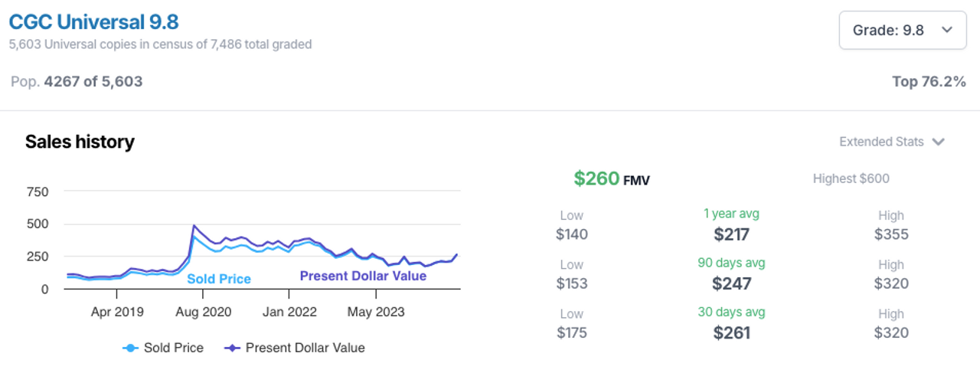Image resolution: width=980 pixels, height=373 pixels.
Task: Toggle Sold Price series in legend
Action: pyautogui.click(x=163, y=348)
